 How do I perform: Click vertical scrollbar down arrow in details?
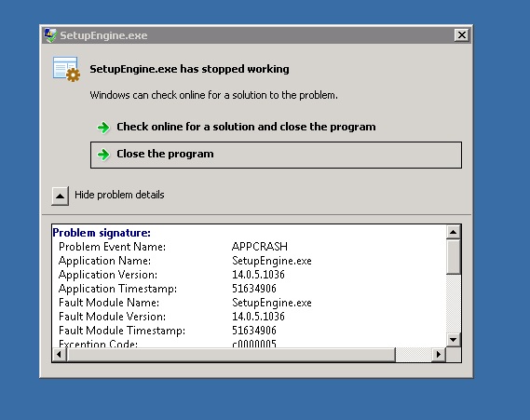coord(453,340)
